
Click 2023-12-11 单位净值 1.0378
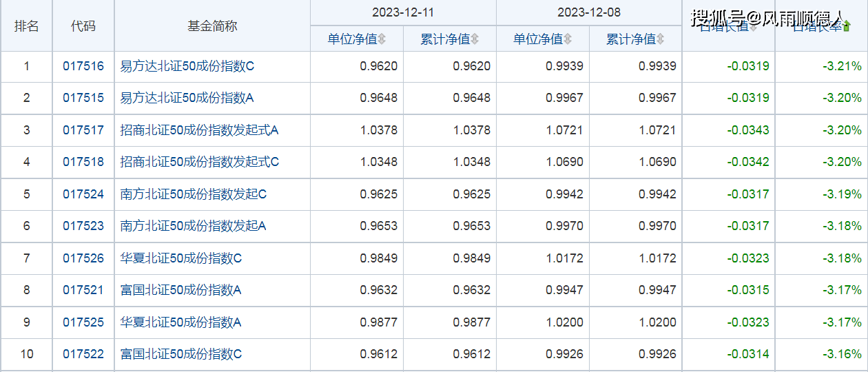pyautogui.click(x=379, y=130)
